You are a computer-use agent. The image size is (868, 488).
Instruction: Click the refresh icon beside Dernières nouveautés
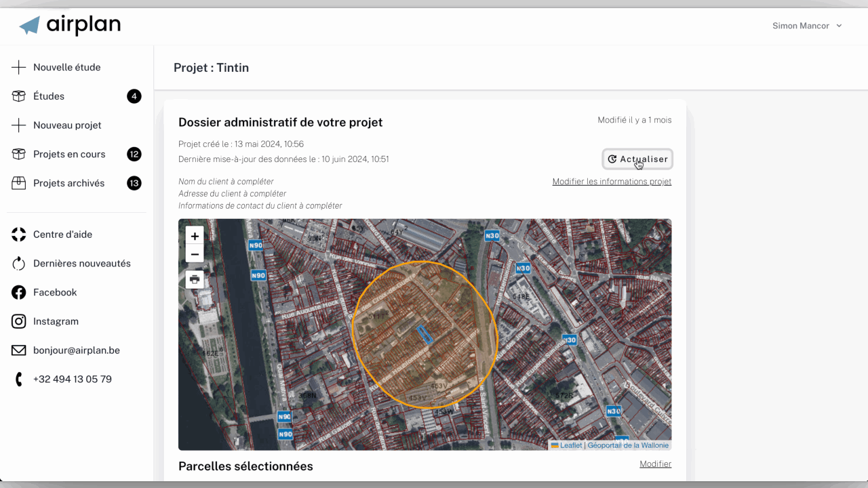tap(19, 263)
